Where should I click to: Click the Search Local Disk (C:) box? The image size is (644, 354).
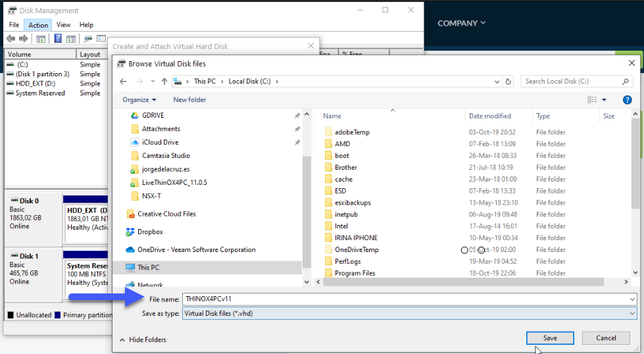pyautogui.click(x=571, y=82)
